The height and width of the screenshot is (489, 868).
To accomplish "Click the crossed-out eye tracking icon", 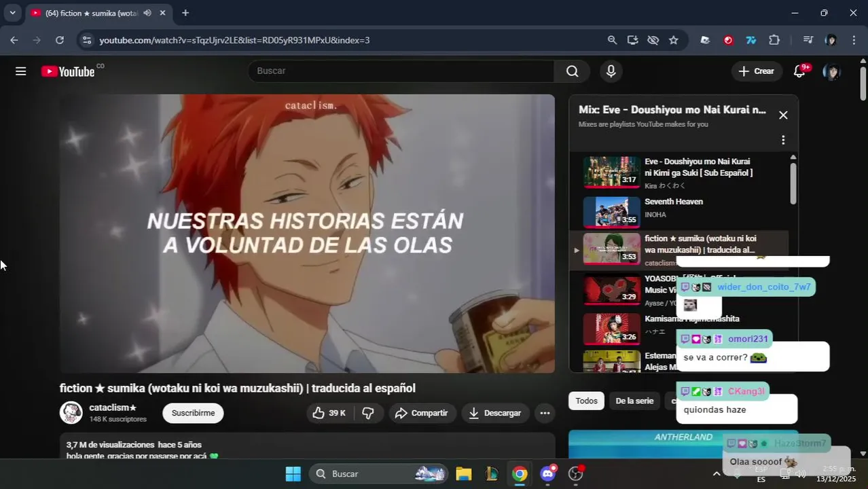I will pos(653,40).
